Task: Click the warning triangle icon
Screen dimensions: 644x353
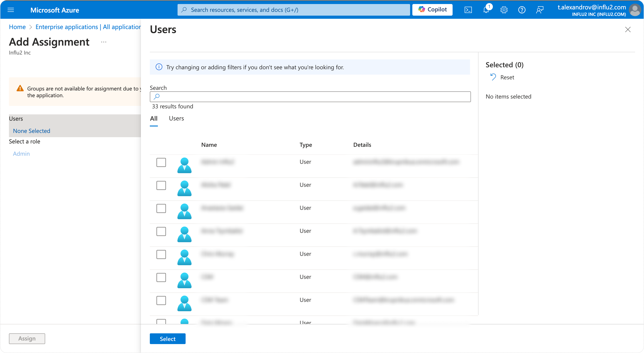Action: [20, 88]
